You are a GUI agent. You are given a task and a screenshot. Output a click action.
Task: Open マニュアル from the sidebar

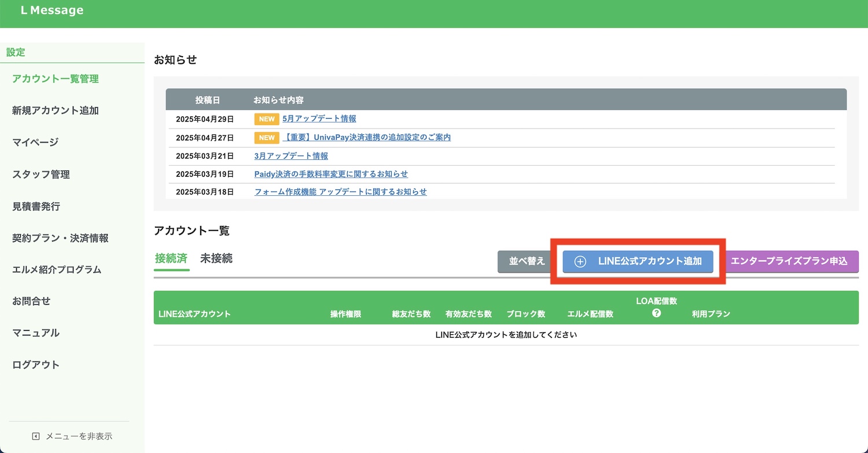tap(36, 333)
